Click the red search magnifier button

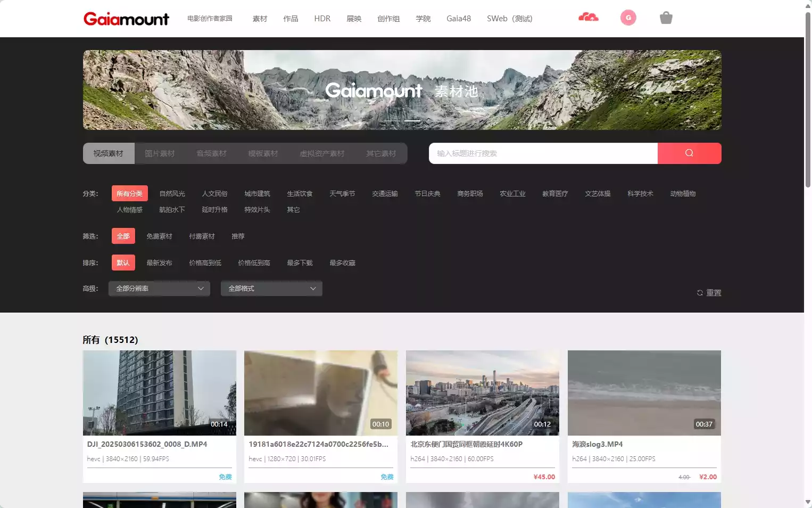[690, 153]
